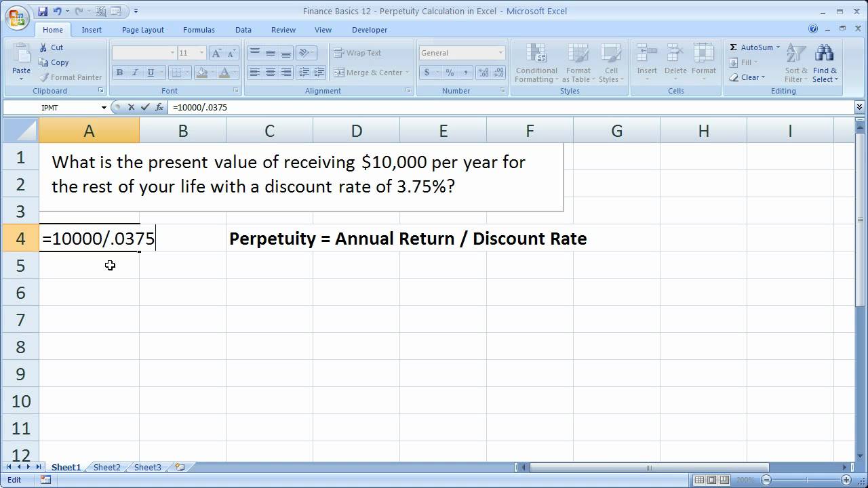Click the Redo arrow icon

point(79,12)
